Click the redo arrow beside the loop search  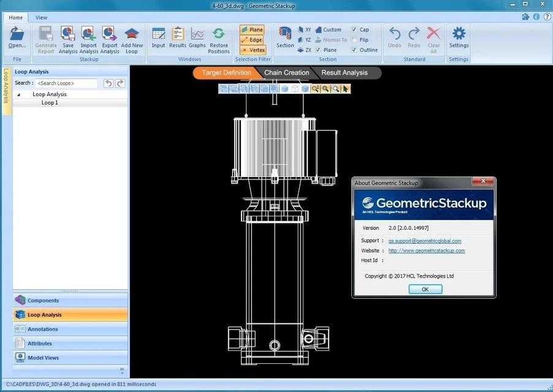(x=120, y=83)
